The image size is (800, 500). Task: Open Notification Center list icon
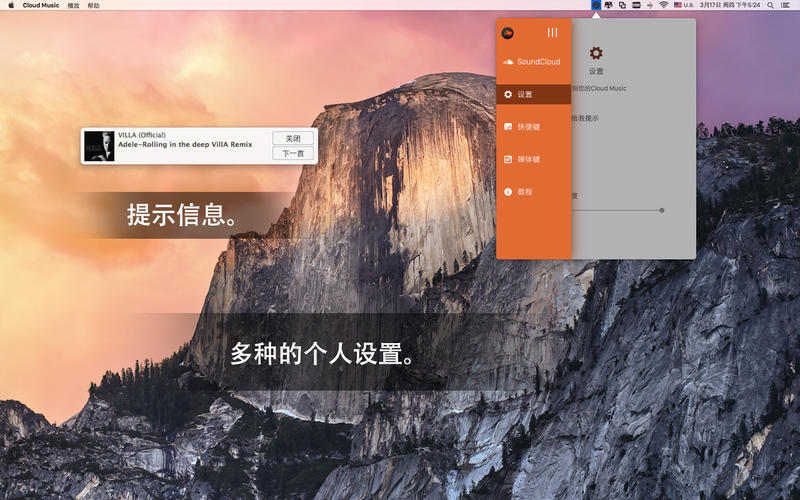(785, 5)
